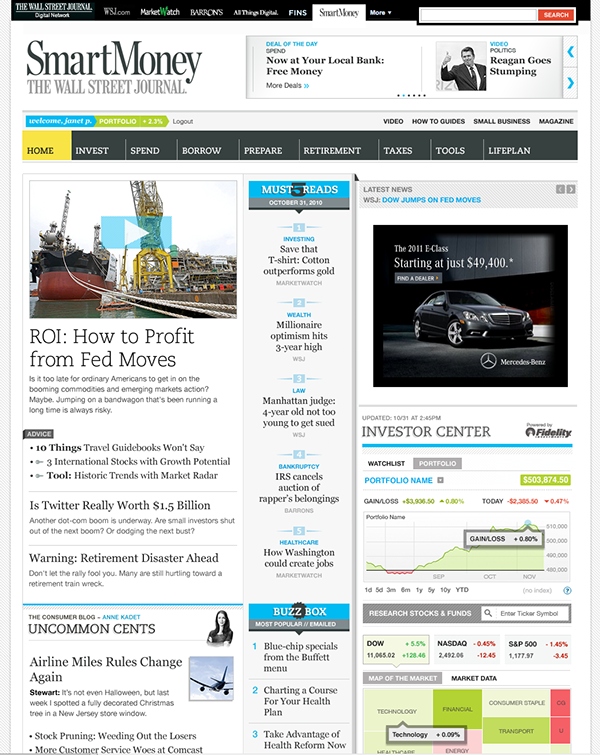This screenshot has height=755, width=600.
Task: Set chart range to 10y
Action: coord(445,590)
